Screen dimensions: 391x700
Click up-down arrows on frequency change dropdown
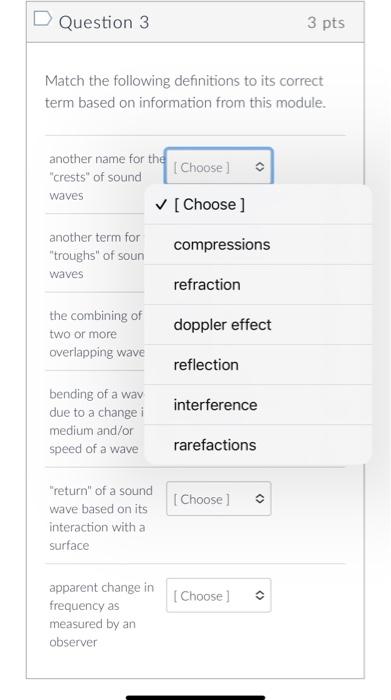pyautogui.click(x=259, y=596)
